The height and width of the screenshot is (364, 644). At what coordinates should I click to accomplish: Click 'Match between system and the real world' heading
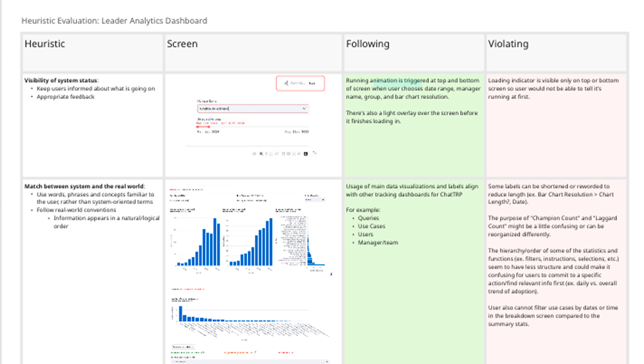pos(85,186)
